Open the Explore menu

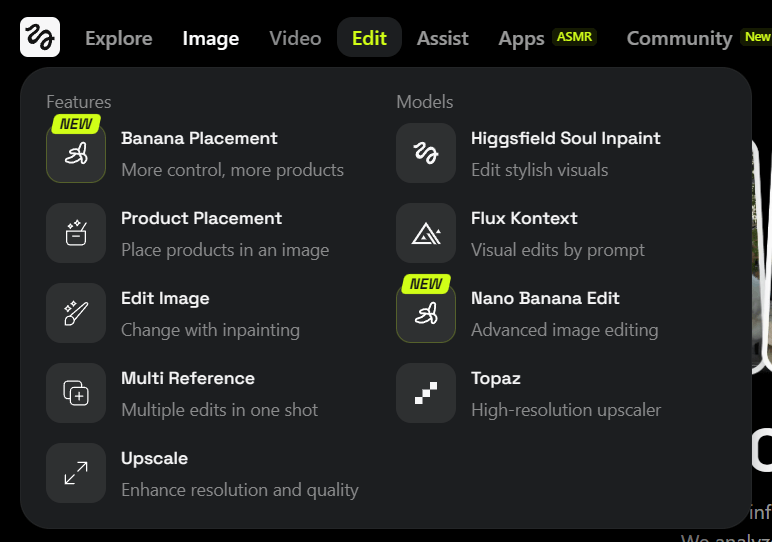(119, 38)
